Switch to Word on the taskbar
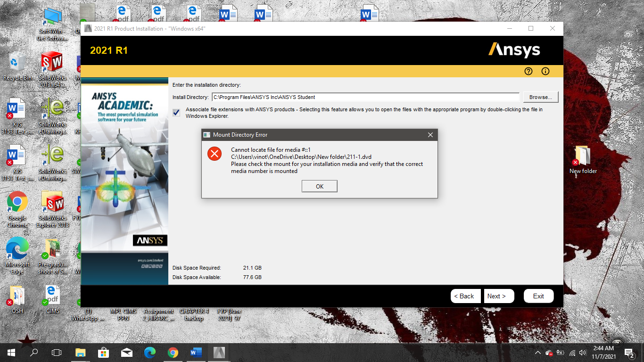Image resolution: width=644 pixels, height=362 pixels. coord(196,352)
